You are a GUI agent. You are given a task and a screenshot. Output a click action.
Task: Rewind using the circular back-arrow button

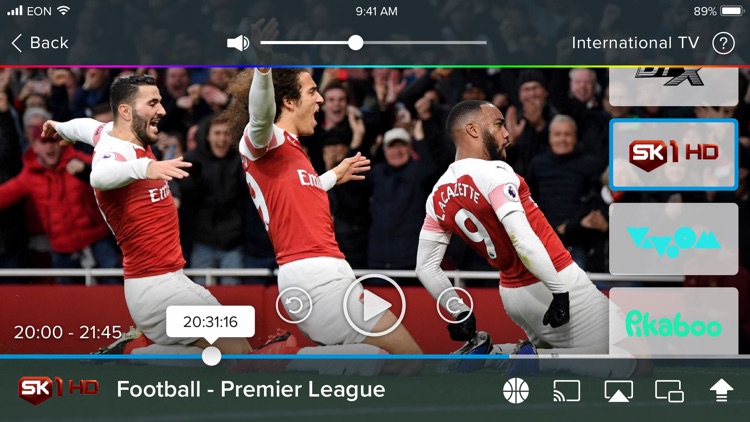click(x=294, y=305)
